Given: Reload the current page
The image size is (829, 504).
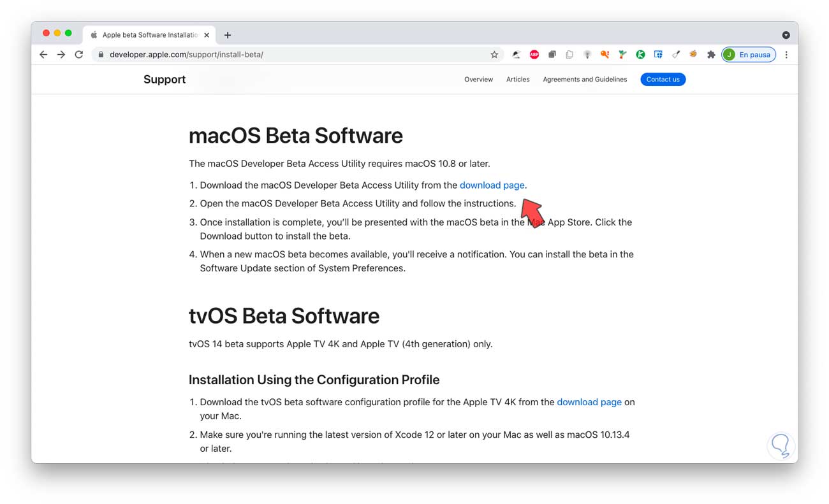Looking at the screenshot, I should [x=79, y=55].
